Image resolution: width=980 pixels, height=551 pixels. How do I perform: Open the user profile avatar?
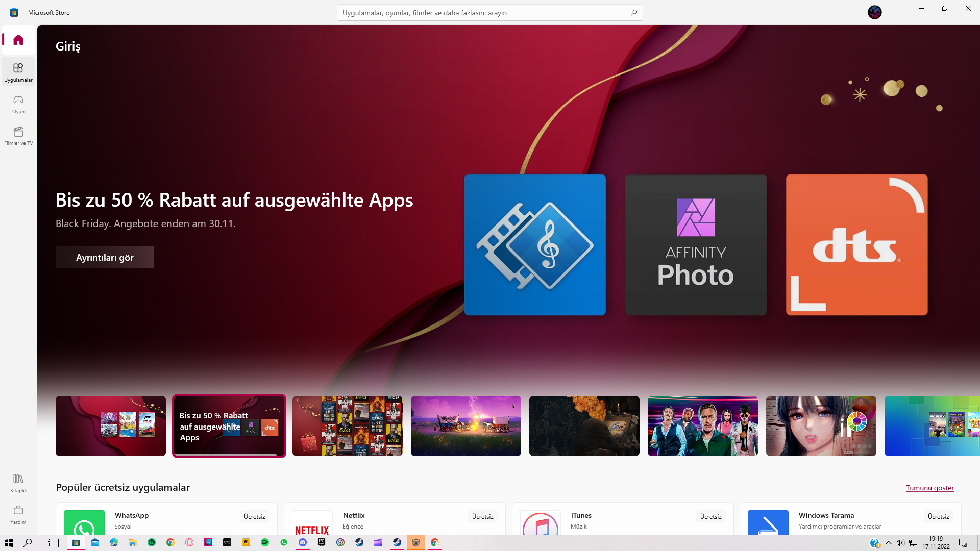[x=874, y=12]
